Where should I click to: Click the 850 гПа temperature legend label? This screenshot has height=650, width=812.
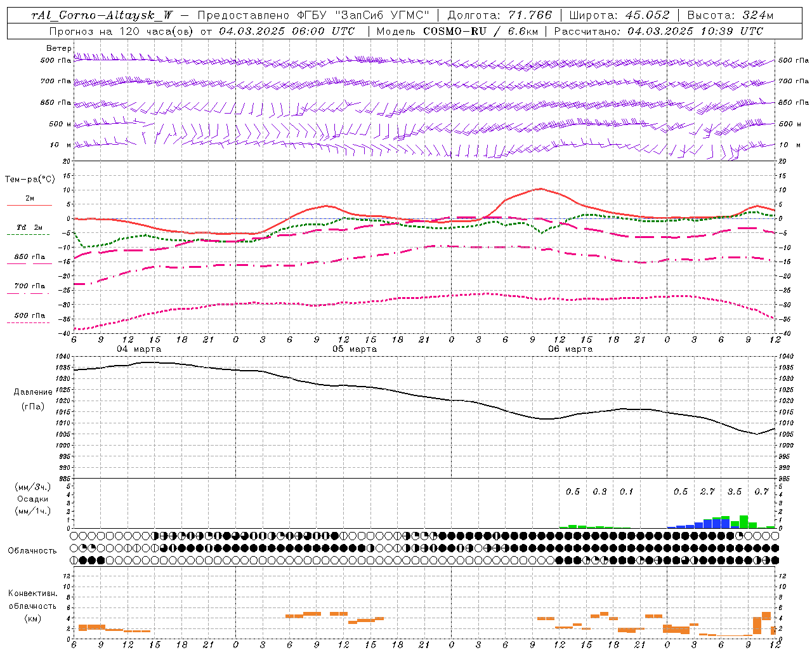click(x=30, y=257)
